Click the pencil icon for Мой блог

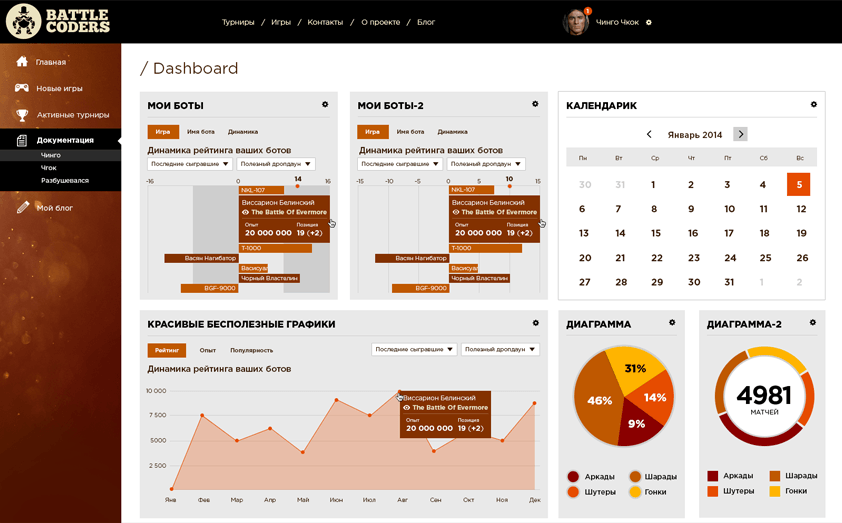pyautogui.click(x=23, y=207)
